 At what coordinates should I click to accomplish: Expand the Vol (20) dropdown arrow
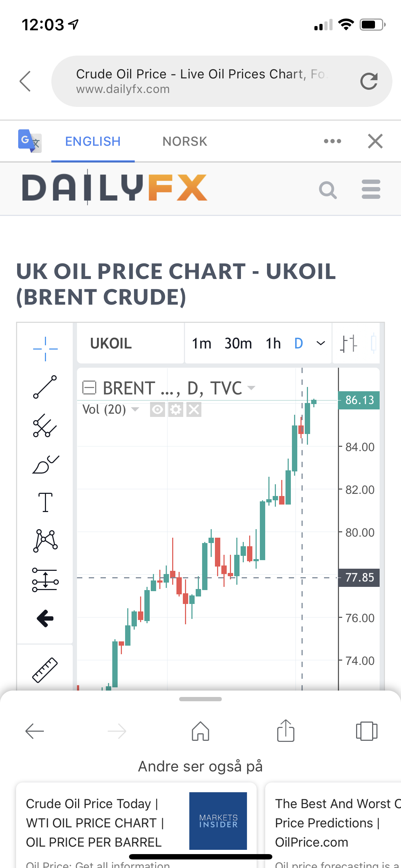pos(135,409)
